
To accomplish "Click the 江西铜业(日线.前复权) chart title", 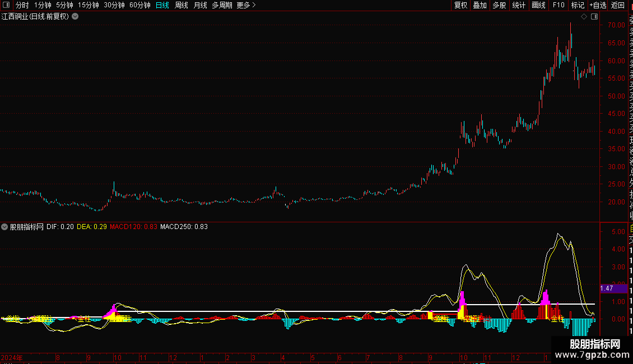I will point(35,17).
